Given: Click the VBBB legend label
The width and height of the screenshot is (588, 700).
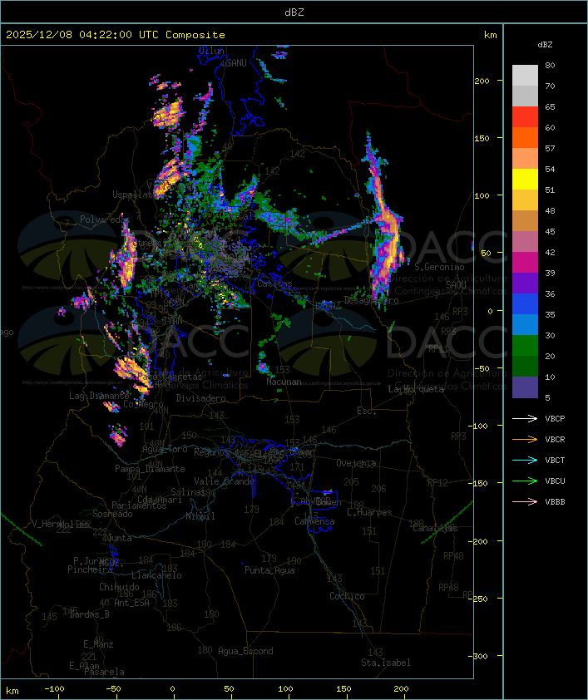Looking at the screenshot, I should coord(555,502).
